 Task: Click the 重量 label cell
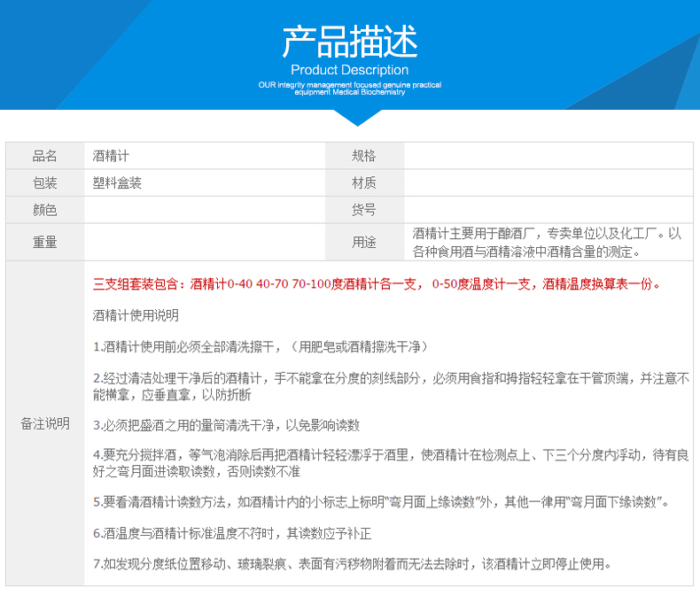(x=45, y=242)
